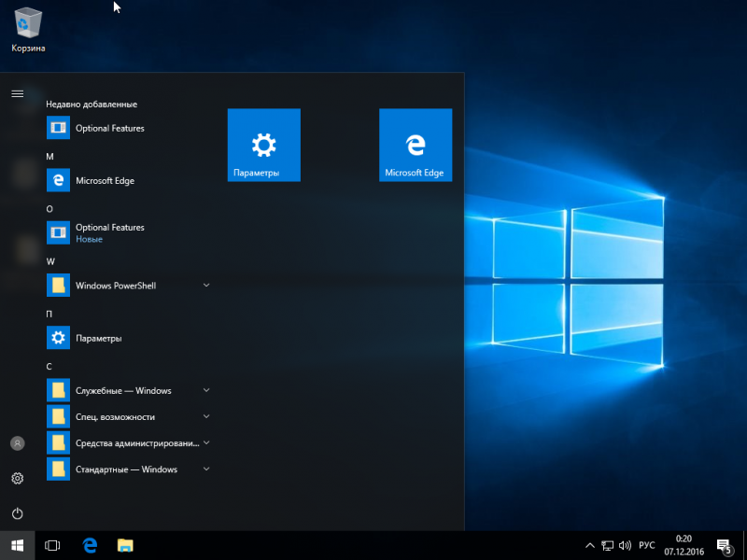
Task: Open the volume speaker icon in tray
Action: pyautogui.click(x=625, y=545)
